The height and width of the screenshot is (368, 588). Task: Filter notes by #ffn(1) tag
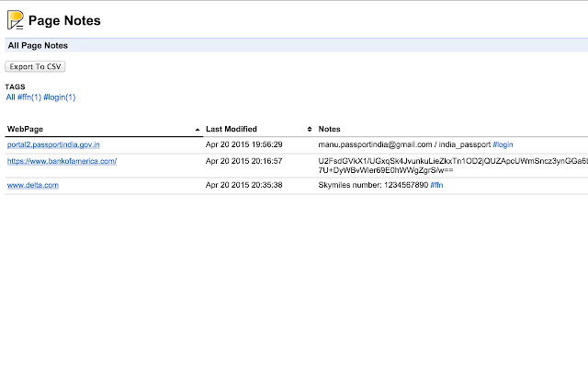pyautogui.click(x=29, y=97)
